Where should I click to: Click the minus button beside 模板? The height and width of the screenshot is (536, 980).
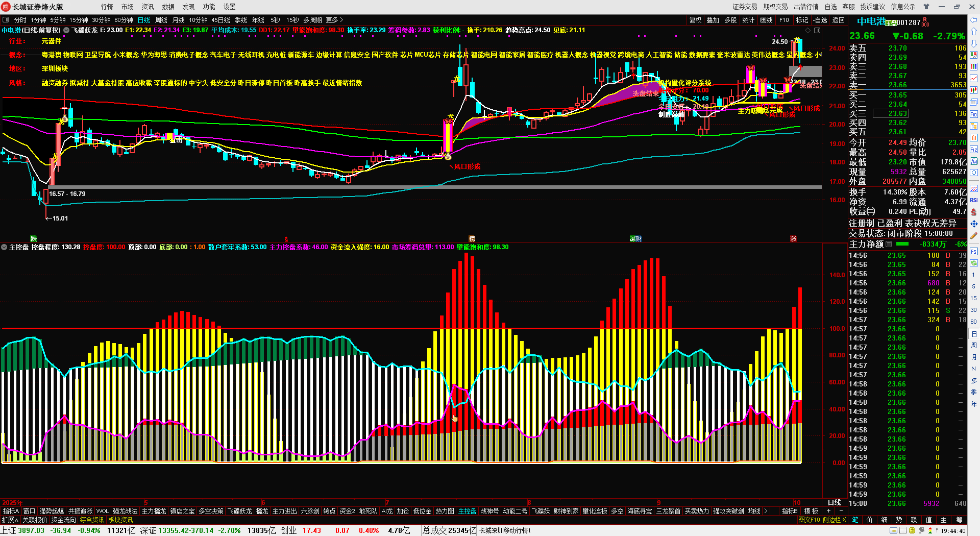coord(841,511)
